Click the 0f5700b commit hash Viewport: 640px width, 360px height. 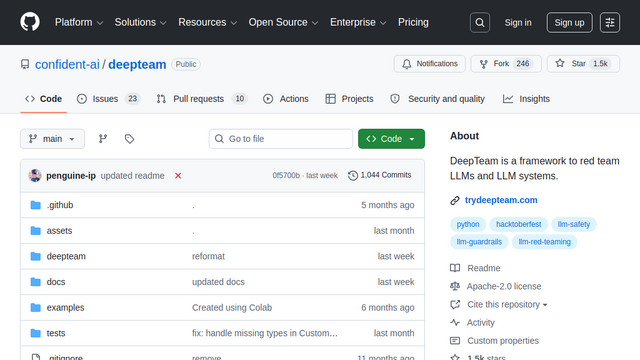(286, 176)
